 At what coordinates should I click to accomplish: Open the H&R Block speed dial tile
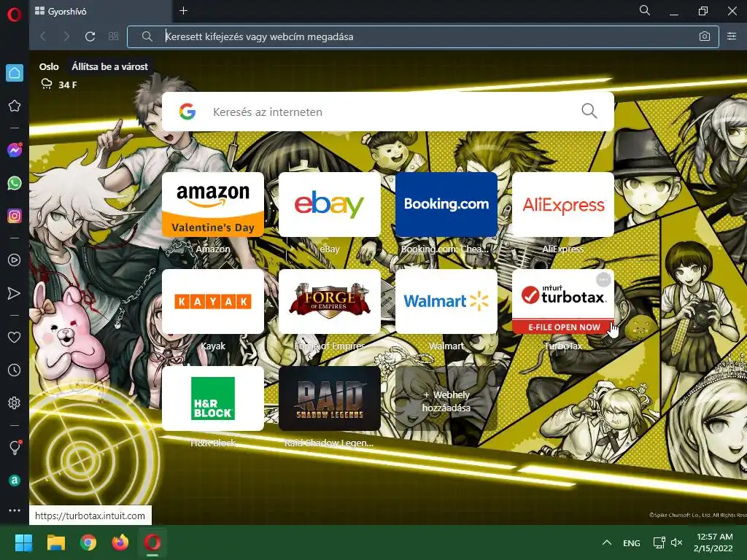tap(213, 399)
